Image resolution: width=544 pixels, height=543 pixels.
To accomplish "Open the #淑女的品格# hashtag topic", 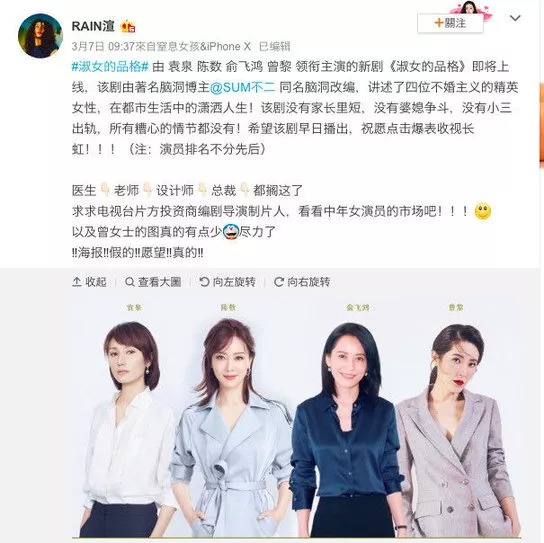I will 110,67.
